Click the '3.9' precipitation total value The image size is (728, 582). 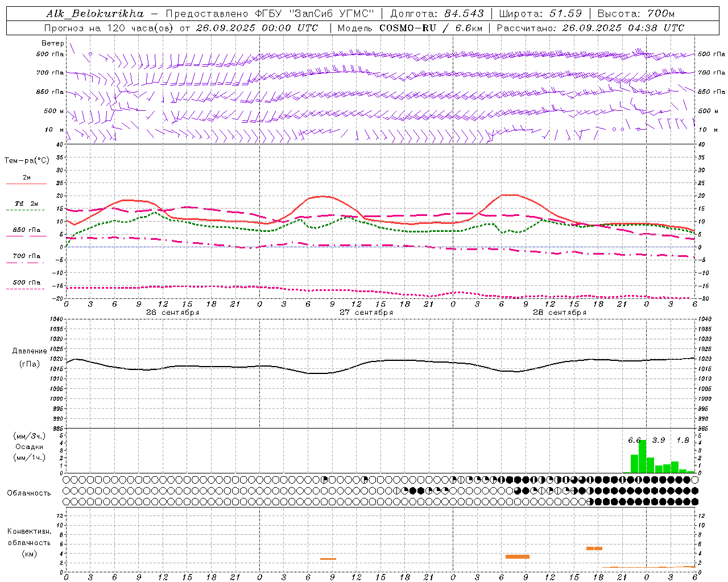pyautogui.click(x=658, y=440)
